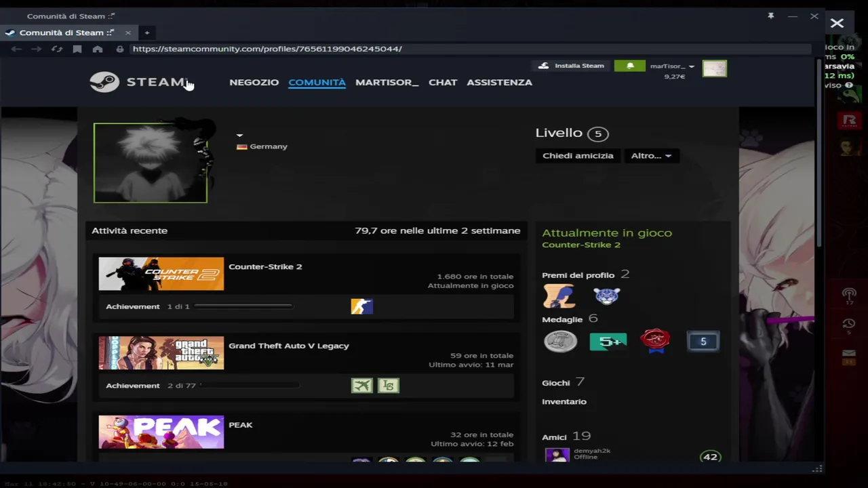Open the Inventario link
This screenshot has height=488, width=868.
564,402
